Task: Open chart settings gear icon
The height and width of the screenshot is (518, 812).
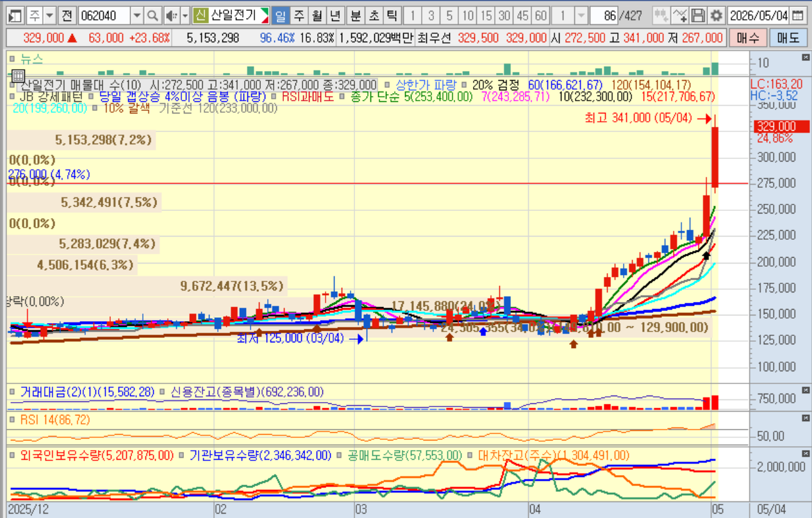Action: click(x=716, y=15)
